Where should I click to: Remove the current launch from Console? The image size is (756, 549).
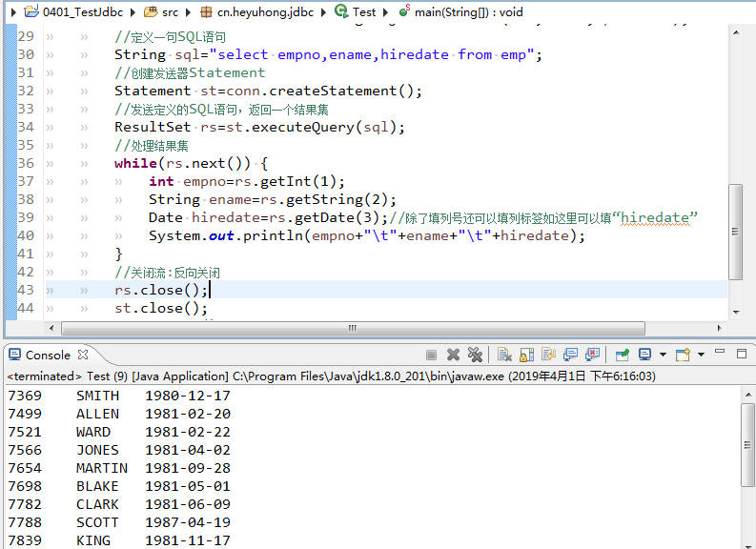453,356
